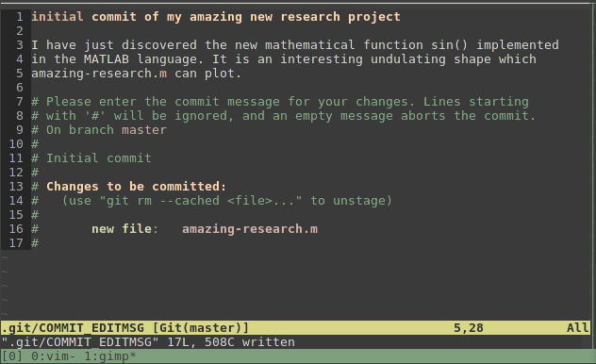Click 'amazing-research.m can plot.' in line 5

click(136, 74)
